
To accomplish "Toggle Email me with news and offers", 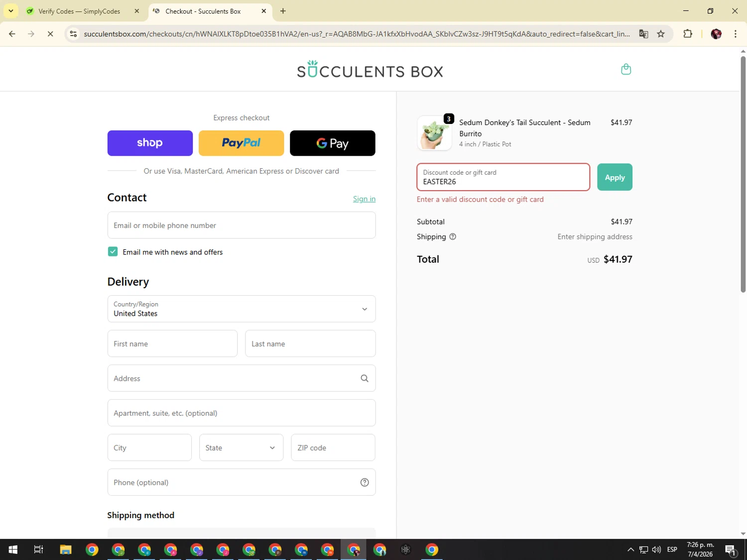I will (113, 252).
